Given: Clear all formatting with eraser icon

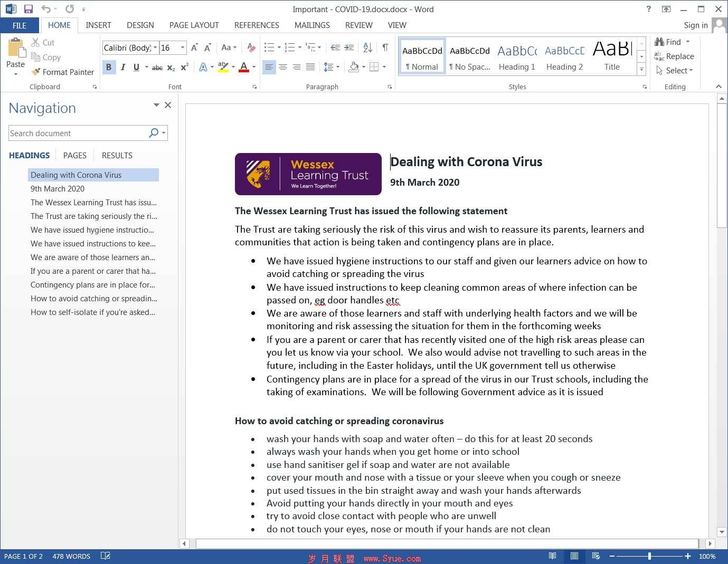Looking at the screenshot, I should click(251, 47).
